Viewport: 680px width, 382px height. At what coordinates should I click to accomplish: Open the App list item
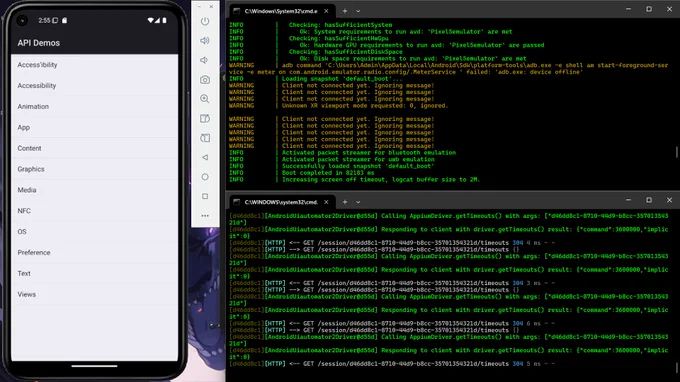tap(95, 127)
